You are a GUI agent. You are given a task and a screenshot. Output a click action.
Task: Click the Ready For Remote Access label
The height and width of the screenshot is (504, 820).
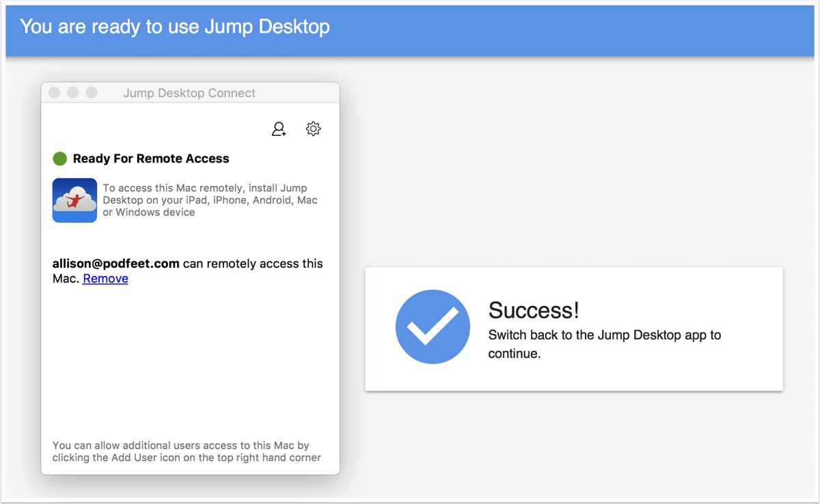coord(151,158)
